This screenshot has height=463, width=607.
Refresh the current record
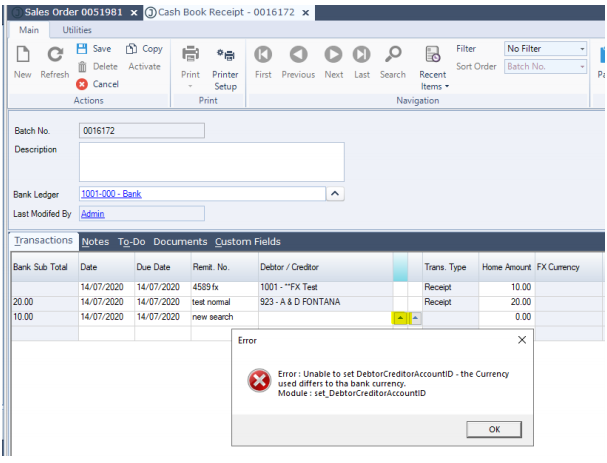click(55, 62)
